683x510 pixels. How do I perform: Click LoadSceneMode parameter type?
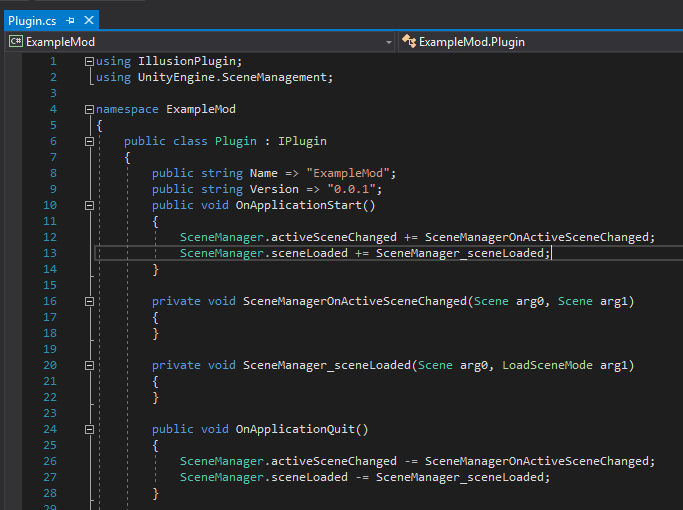547,365
